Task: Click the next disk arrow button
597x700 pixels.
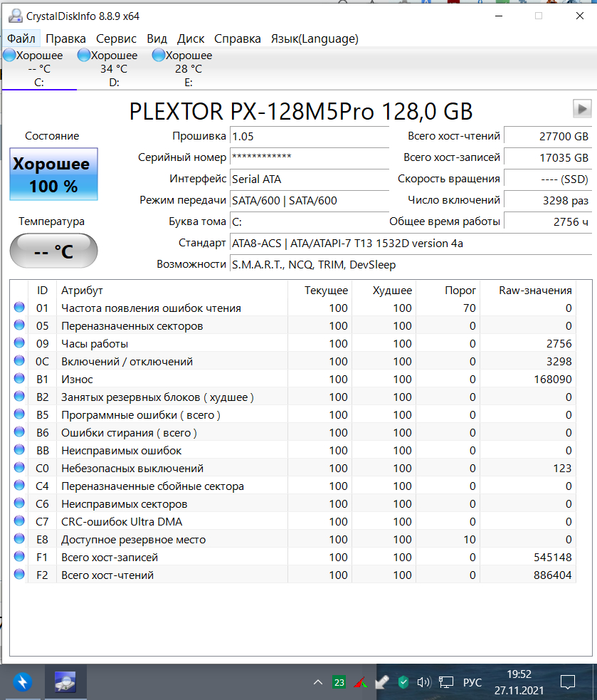Action: (582, 109)
